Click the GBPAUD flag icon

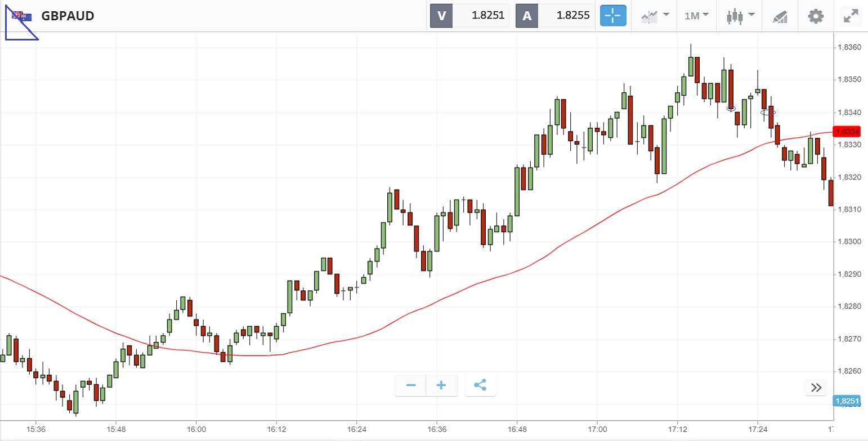point(23,16)
